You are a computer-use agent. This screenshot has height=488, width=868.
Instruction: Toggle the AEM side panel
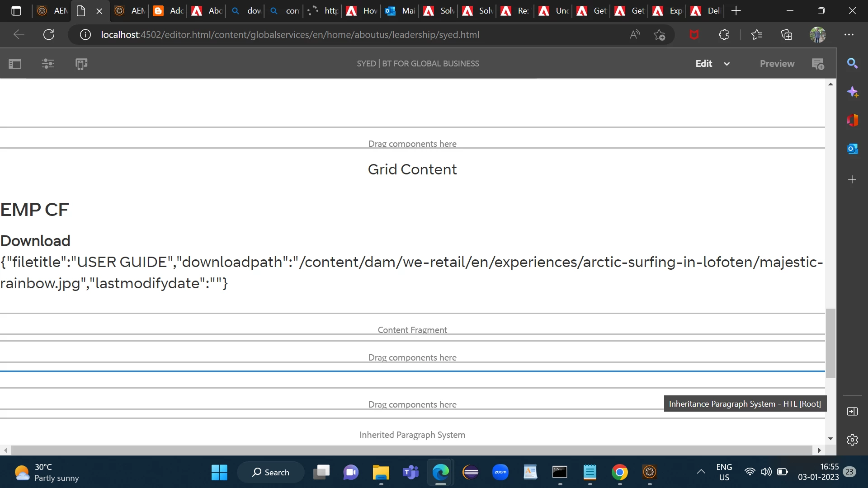click(15, 64)
